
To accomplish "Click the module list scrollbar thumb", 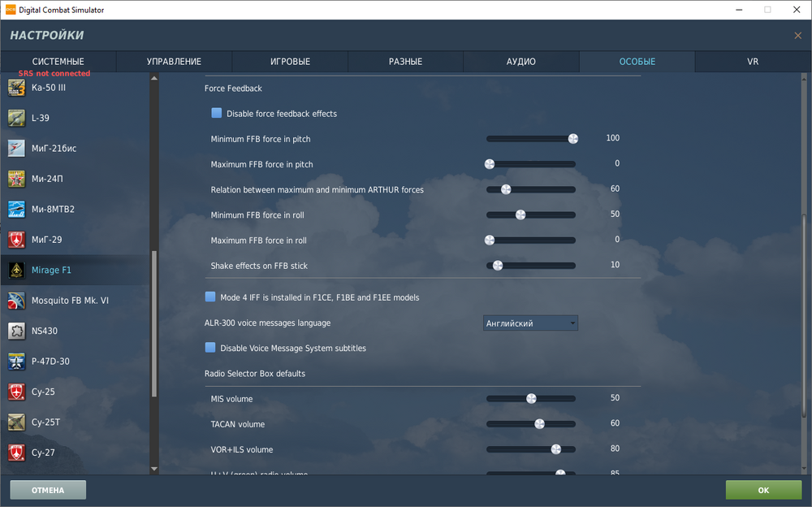I will coord(153,324).
